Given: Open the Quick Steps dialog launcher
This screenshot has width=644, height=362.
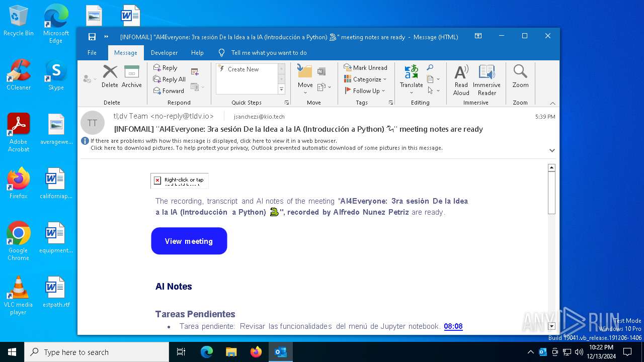Looking at the screenshot, I should point(287,103).
